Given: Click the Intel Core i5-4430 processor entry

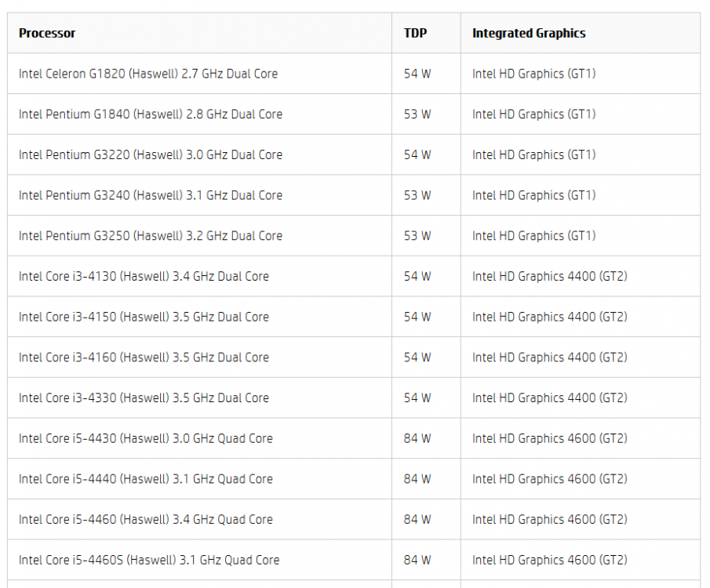Looking at the screenshot, I should 146,438.
